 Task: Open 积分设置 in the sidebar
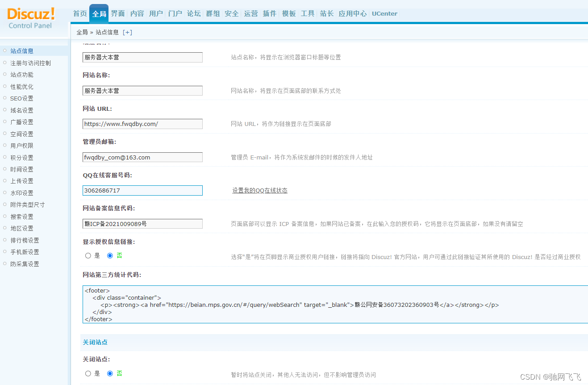pos(22,158)
